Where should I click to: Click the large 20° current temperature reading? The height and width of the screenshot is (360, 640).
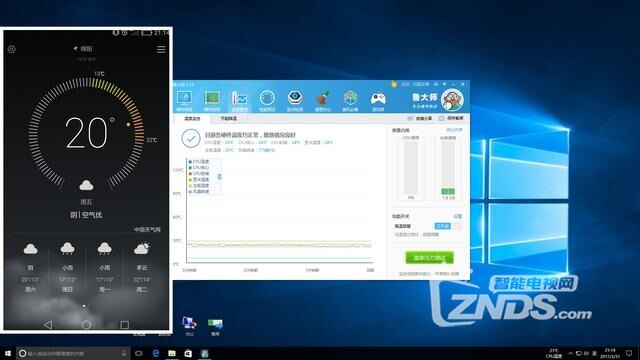(90, 133)
